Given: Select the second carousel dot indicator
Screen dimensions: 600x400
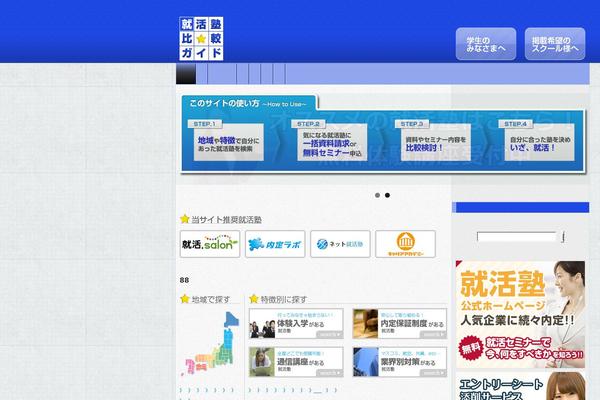Looking at the screenshot, I should pyautogui.click(x=387, y=195).
